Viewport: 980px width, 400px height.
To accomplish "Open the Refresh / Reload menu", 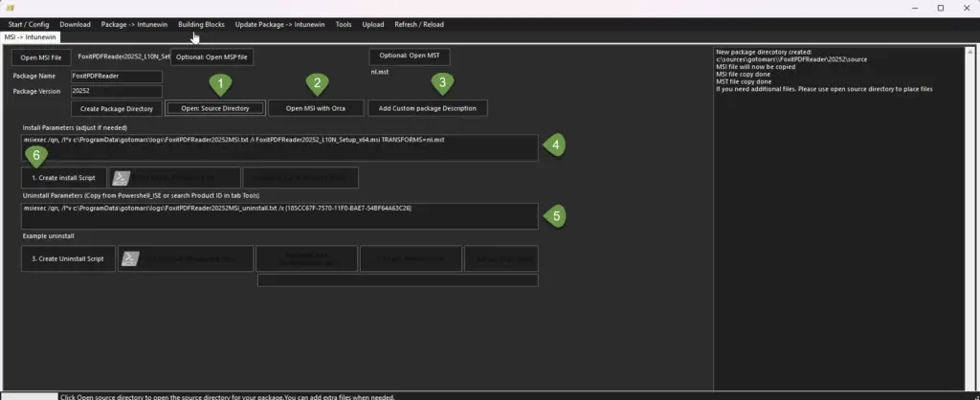I will [x=419, y=24].
